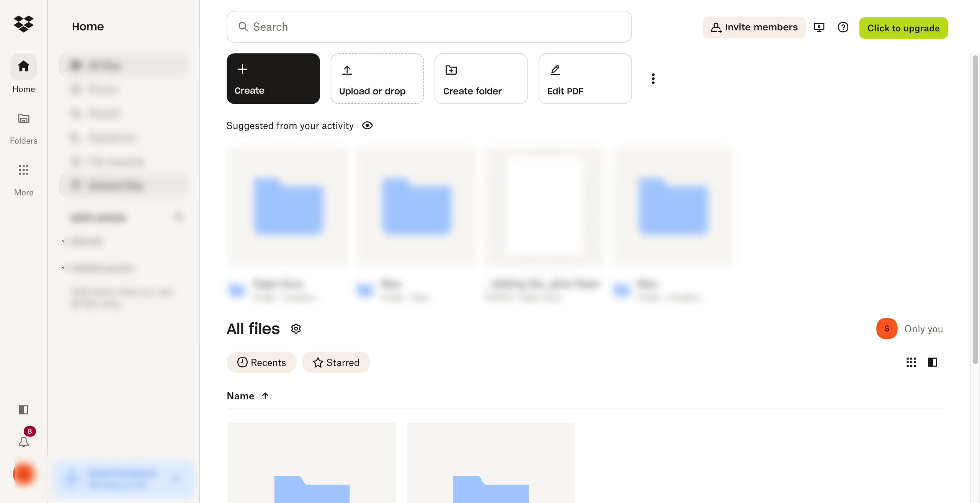Open the help menu

click(843, 27)
